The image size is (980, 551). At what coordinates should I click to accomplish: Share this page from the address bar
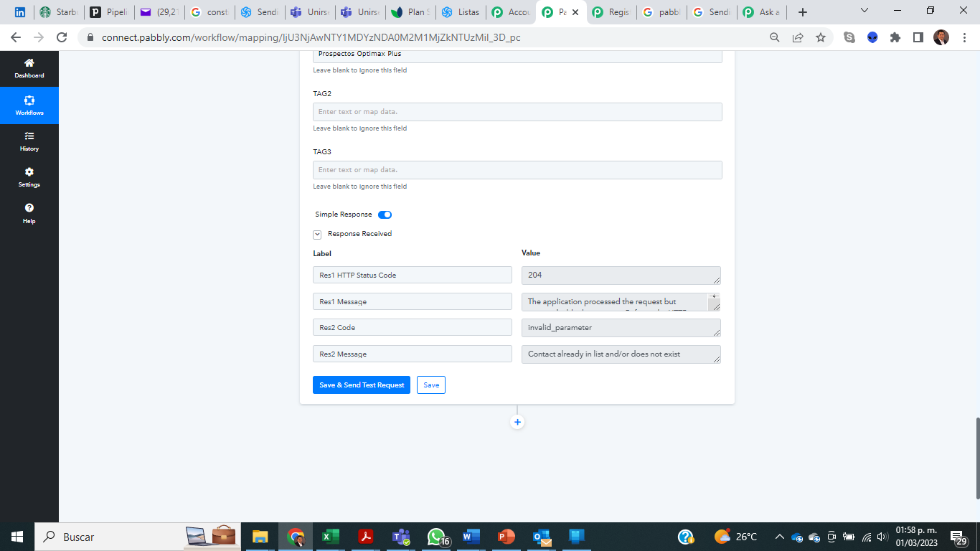[798, 37]
